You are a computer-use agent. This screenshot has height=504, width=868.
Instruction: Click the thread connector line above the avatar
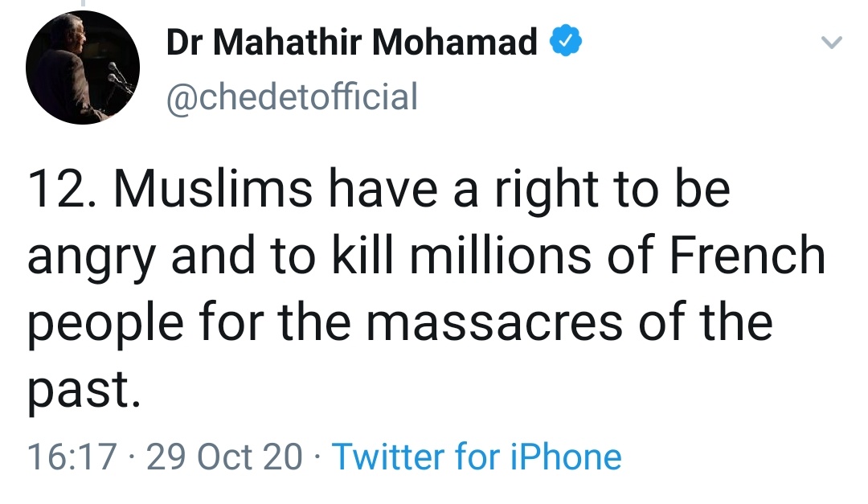point(83,4)
